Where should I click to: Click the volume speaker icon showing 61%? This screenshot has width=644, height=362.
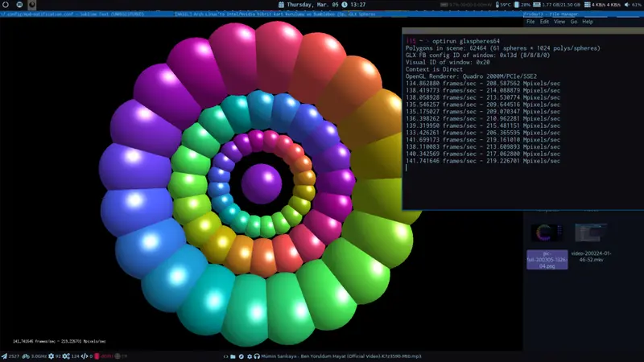click(627, 5)
